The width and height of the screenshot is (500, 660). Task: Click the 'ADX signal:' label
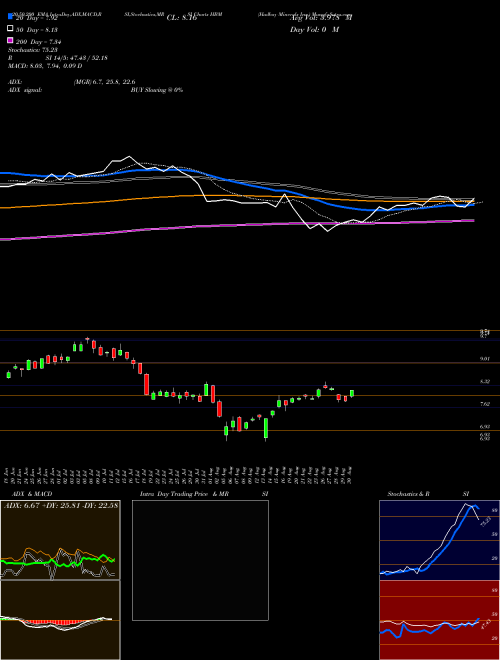25,90
